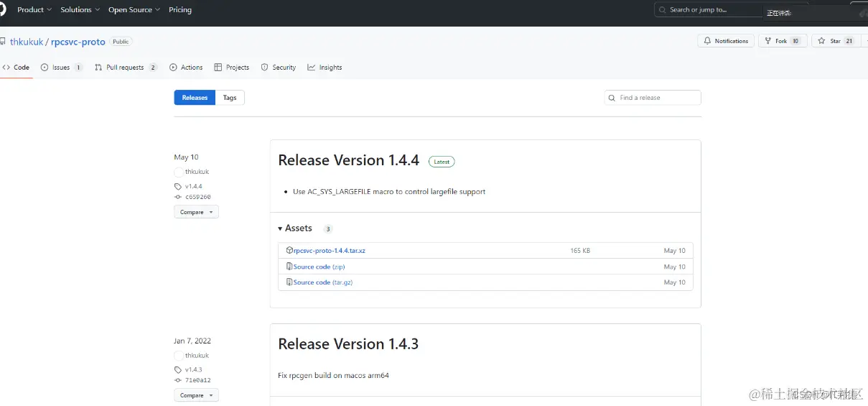
Task: Click the magnifier icon in Find a release
Action: [x=612, y=98]
